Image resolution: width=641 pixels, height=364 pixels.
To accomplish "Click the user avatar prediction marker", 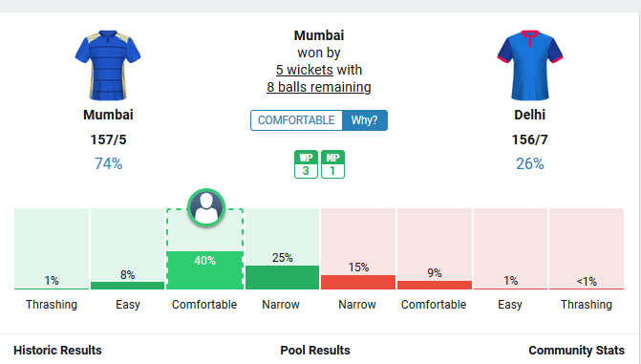I will tap(206, 207).
